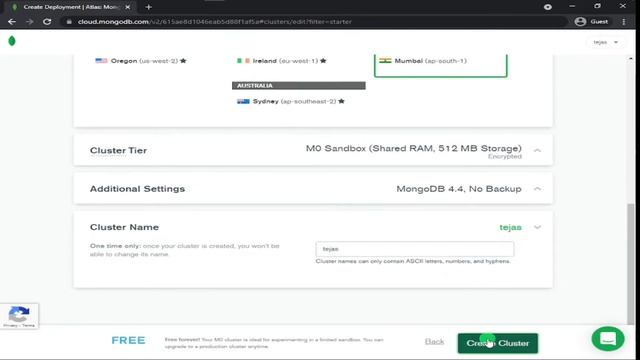Click the browser address bar URL
This screenshot has height=360, width=640.
click(x=215, y=22)
